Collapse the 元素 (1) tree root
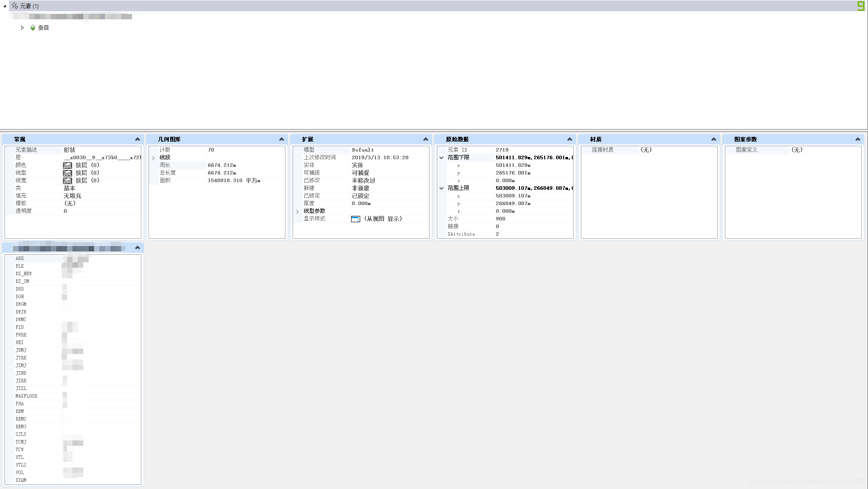The height and width of the screenshot is (489, 868). [x=5, y=6]
